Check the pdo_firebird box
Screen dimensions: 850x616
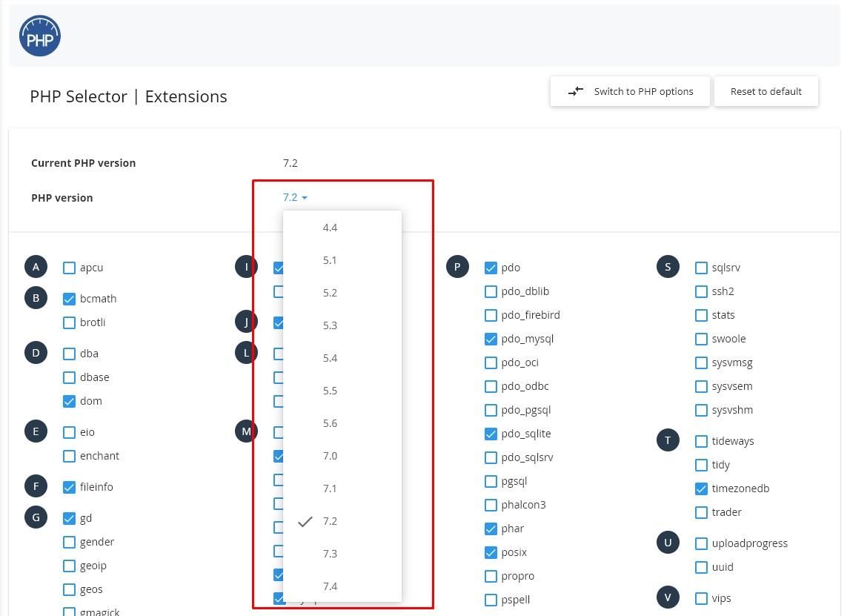point(491,315)
